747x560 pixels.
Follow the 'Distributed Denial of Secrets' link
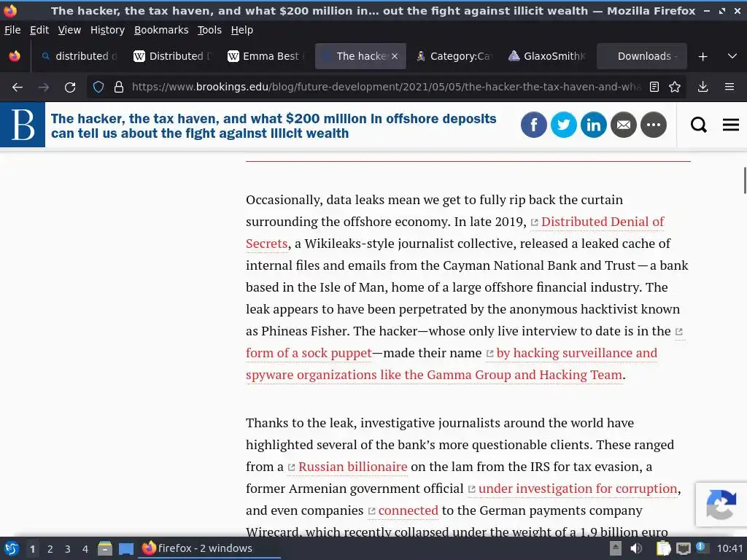point(602,222)
